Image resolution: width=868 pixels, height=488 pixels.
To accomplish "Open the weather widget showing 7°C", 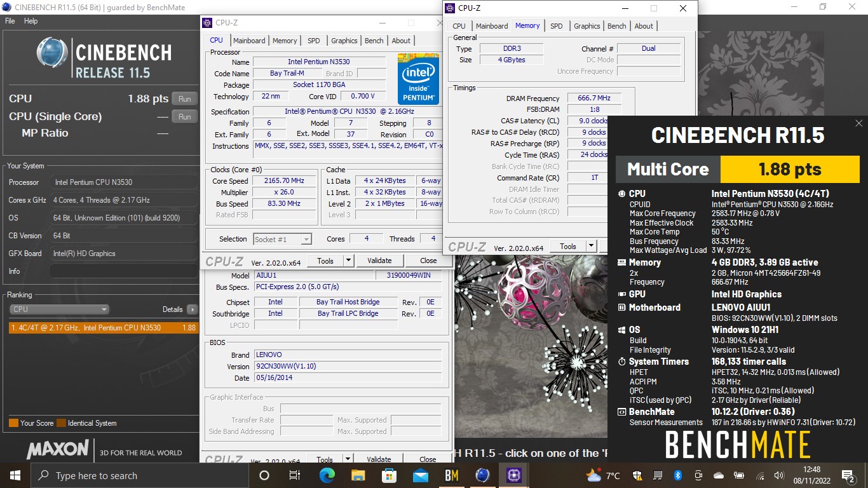I will [604, 475].
